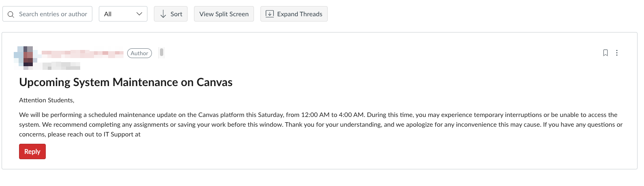644x186 pixels.
Task: Click the Sort button
Action: 171,14
